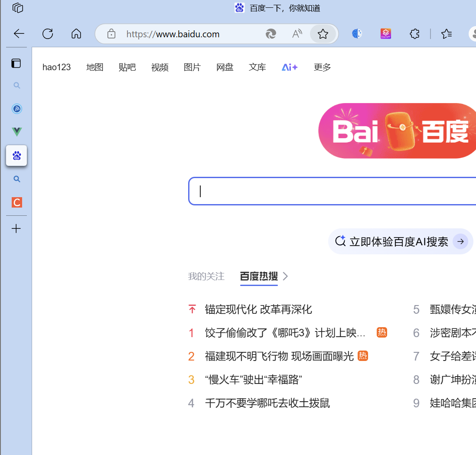Open hot search item 谢广坤扮

point(453,380)
